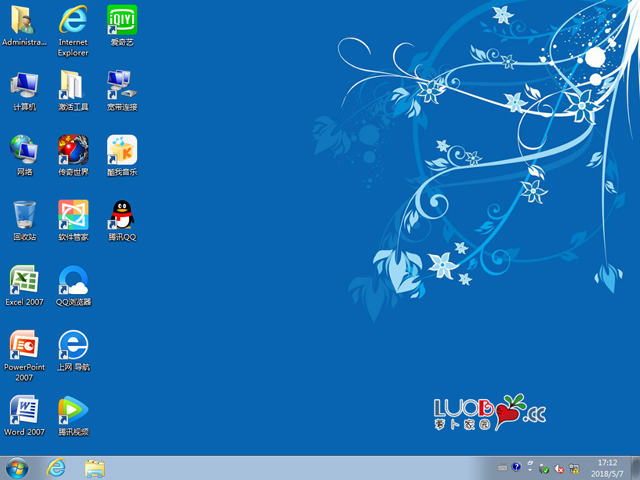The height and width of the screenshot is (480, 640).
Task: Select the 回收站 Recycle Bin icon
Action: pyautogui.click(x=24, y=214)
